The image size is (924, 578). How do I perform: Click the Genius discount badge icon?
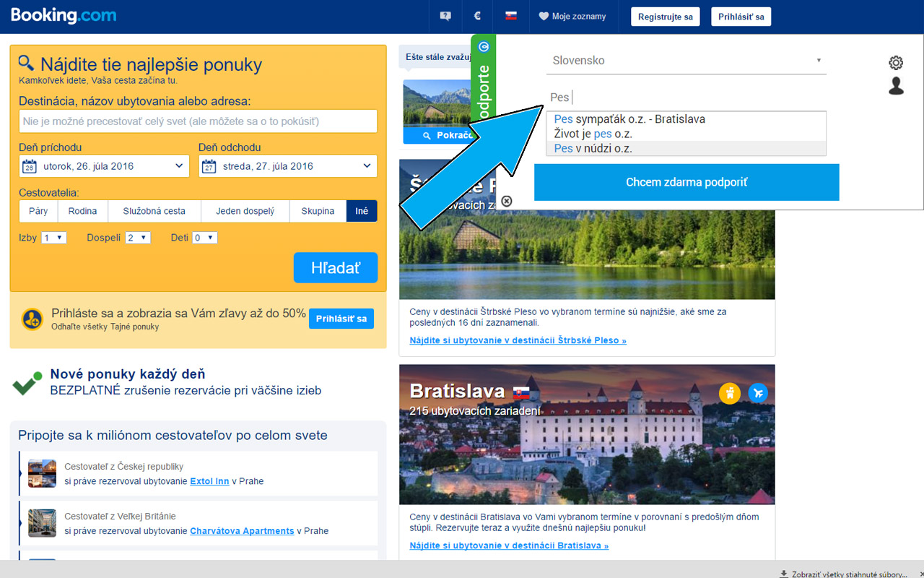32,319
